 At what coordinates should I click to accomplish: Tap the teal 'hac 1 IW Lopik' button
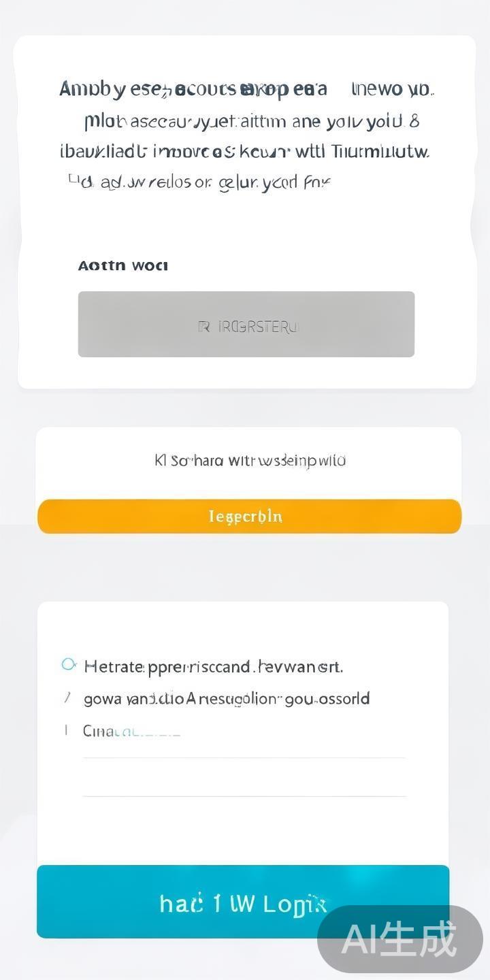(x=243, y=902)
